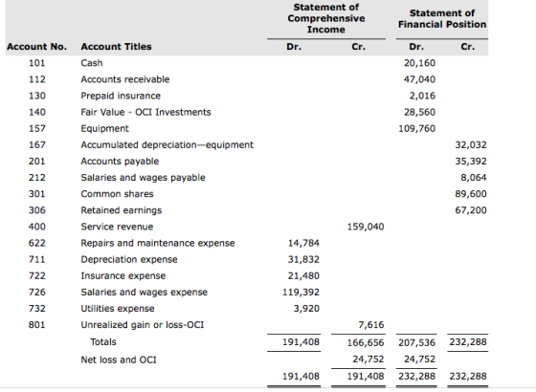The height and width of the screenshot is (392, 536).
Task: Select the debit value 21,480
Action: tap(303, 276)
